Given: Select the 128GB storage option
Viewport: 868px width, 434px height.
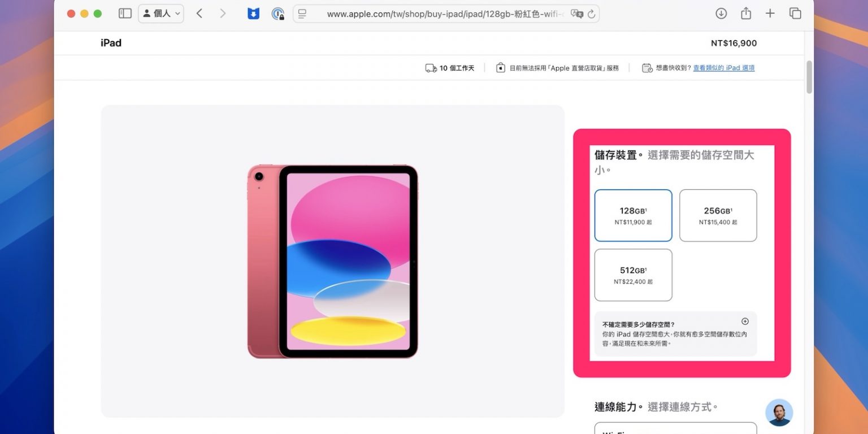Looking at the screenshot, I should coord(633,215).
